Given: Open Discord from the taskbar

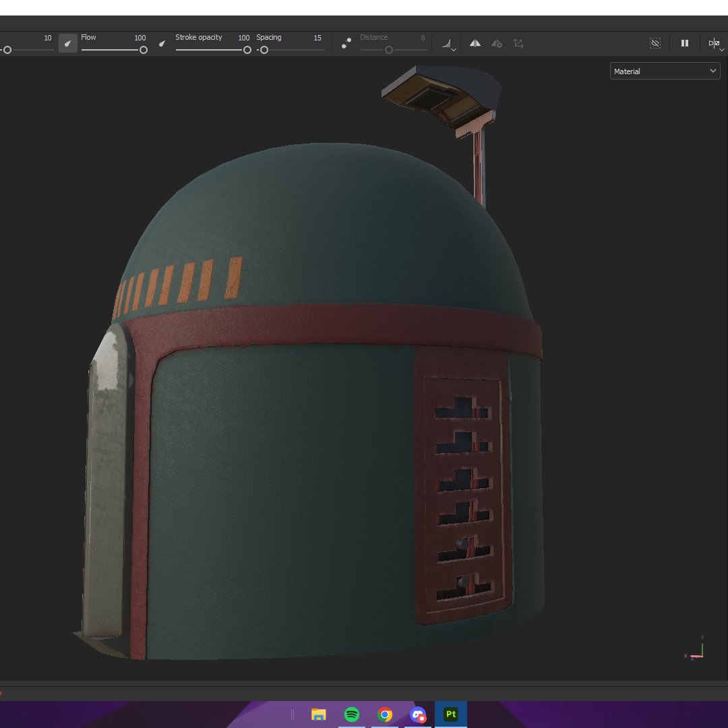Looking at the screenshot, I should coord(418,714).
